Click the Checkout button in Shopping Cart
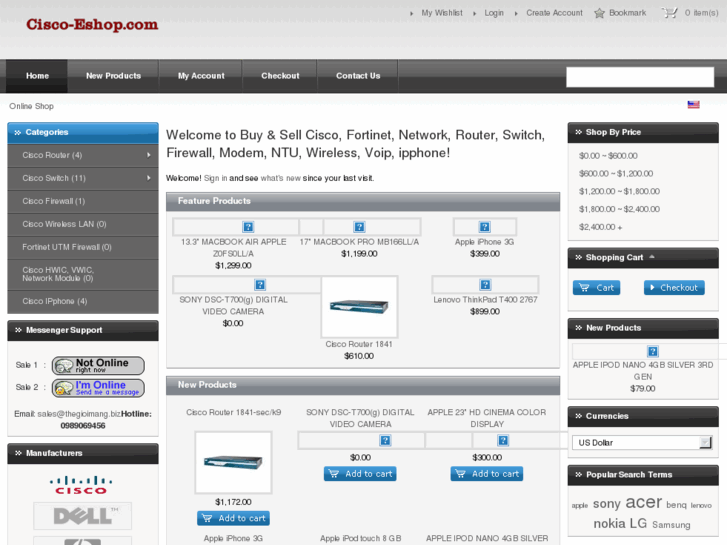Image resolution: width=727 pixels, height=545 pixels. pos(674,288)
